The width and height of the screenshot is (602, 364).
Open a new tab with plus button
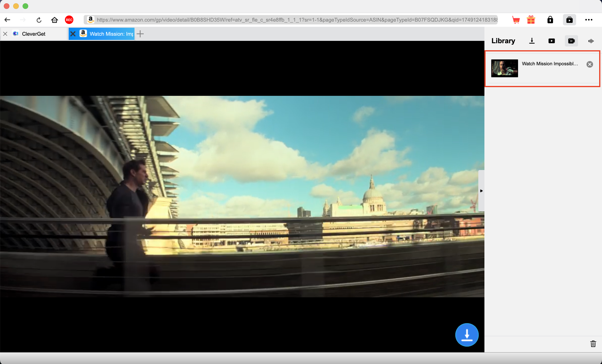[140, 34]
